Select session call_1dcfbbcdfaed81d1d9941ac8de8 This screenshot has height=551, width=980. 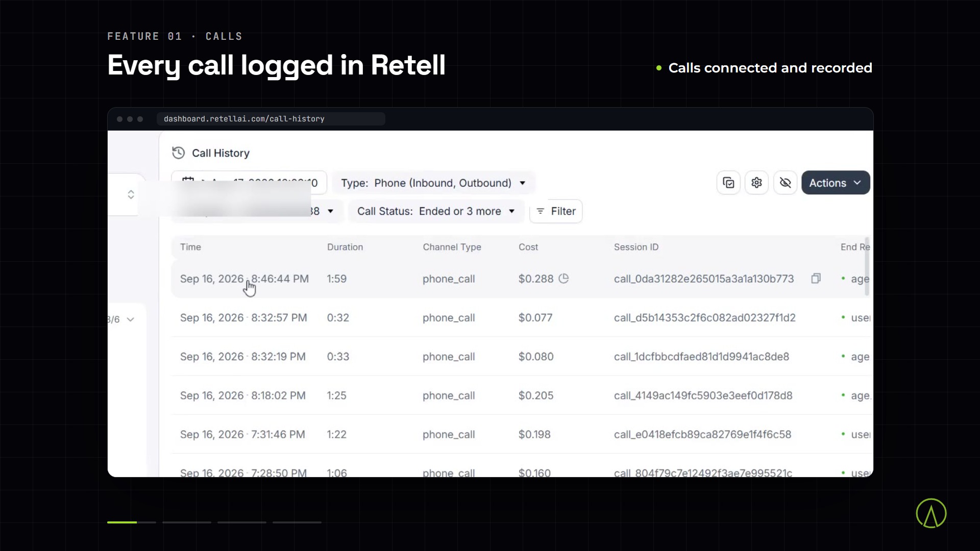click(701, 357)
